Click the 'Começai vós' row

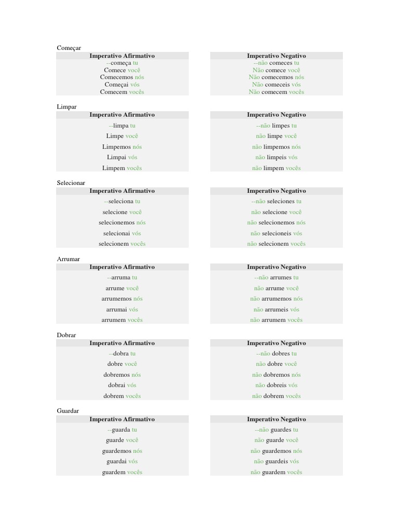point(122,85)
